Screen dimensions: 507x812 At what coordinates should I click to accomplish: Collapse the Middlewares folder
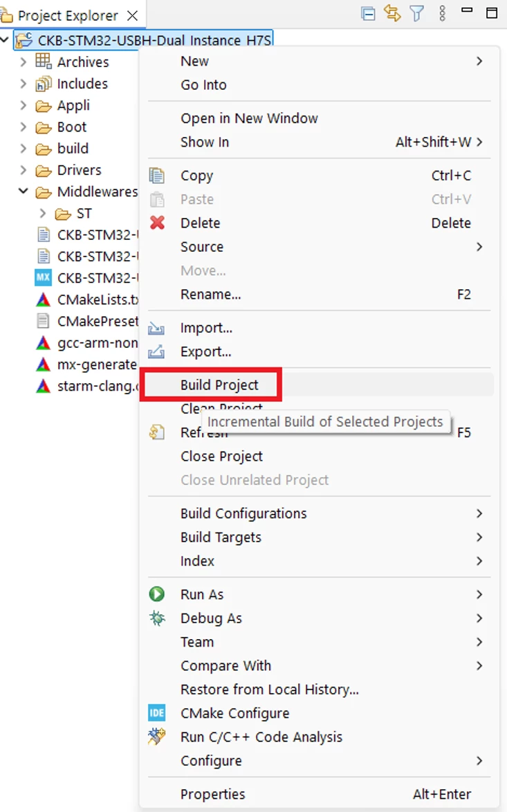tap(23, 191)
